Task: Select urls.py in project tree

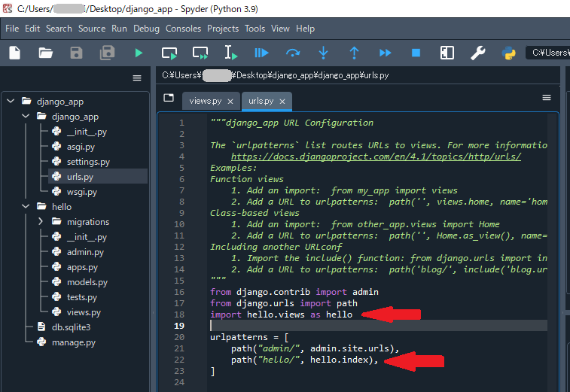Action: (80, 177)
